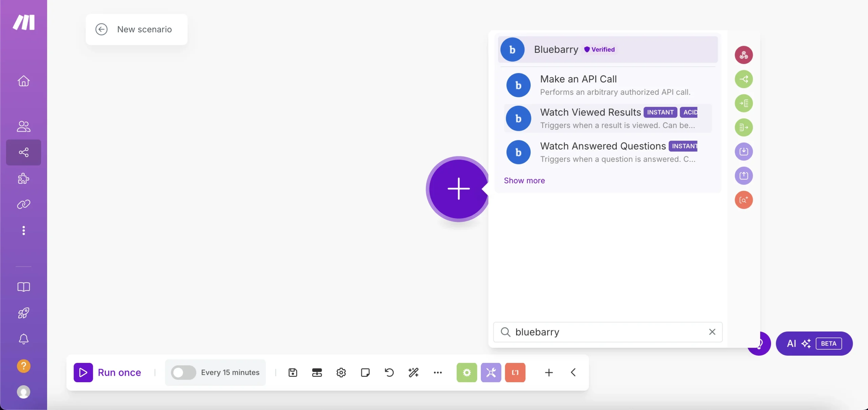Click the magnifier icon in search box
Viewport: 868px width, 410px height.
tap(506, 332)
